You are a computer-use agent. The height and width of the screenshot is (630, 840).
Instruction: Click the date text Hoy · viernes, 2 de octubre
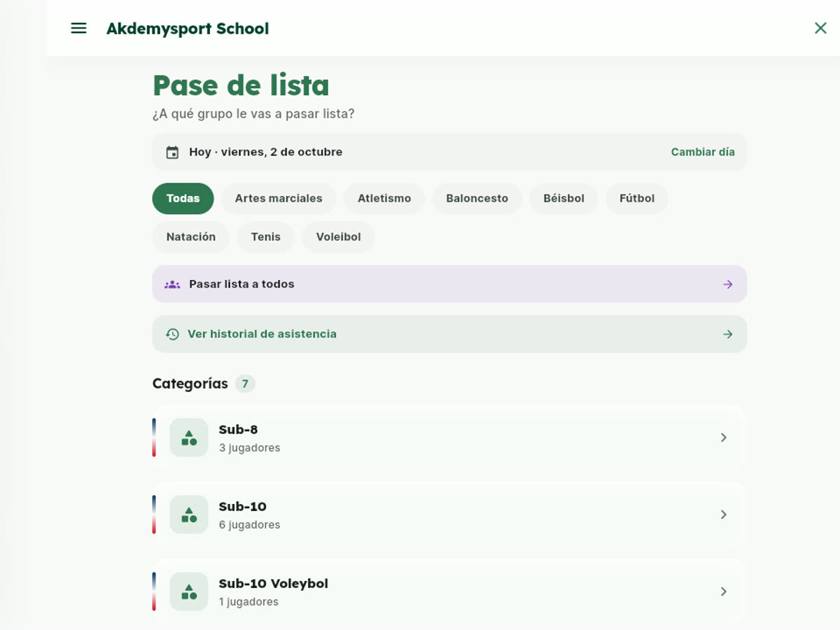[266, 152]
